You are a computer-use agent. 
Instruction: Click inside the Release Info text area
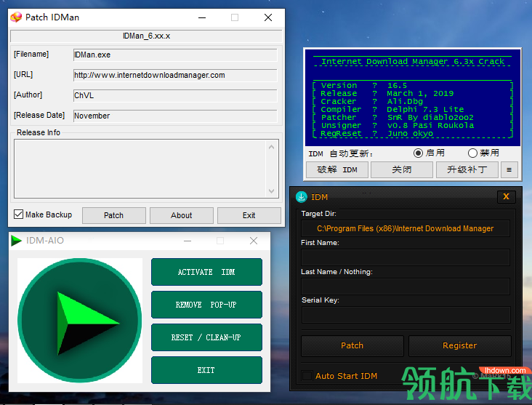tap(140, 169)
